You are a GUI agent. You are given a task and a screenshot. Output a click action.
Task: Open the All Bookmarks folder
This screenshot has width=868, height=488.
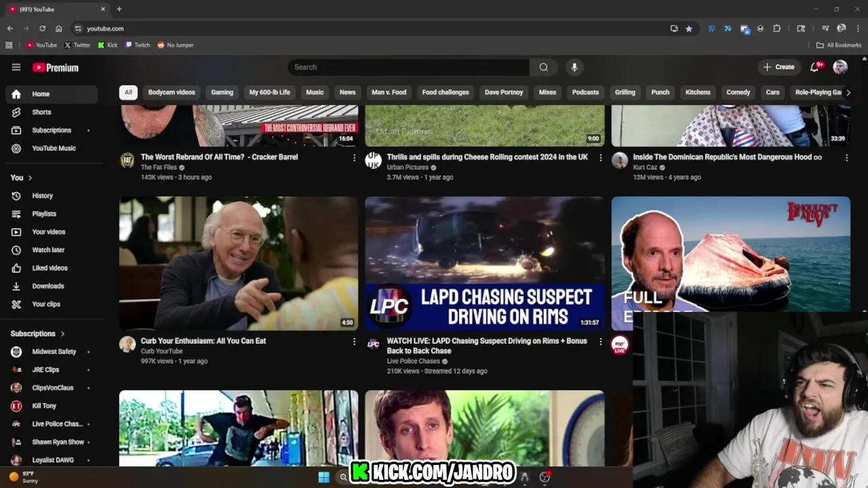839,45
